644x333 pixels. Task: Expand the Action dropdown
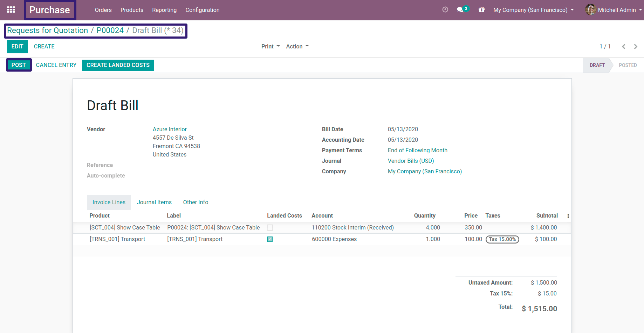pyautogui.click(x=297, y=47)
